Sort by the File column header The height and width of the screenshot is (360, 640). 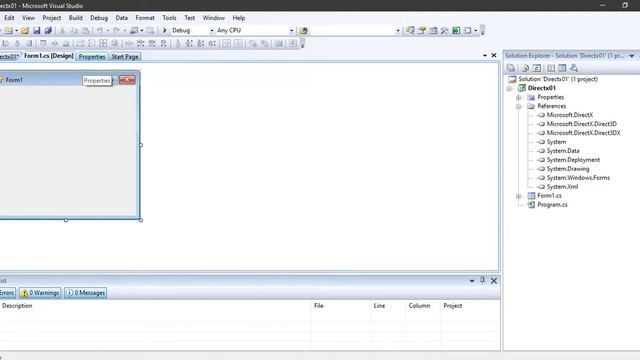341,306
